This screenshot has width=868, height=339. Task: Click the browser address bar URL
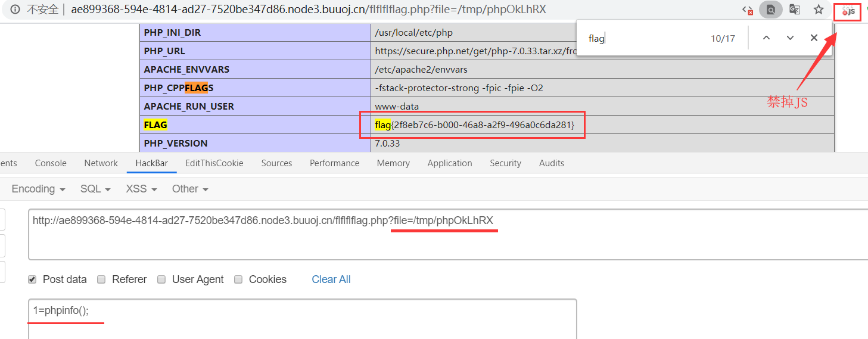309,10
